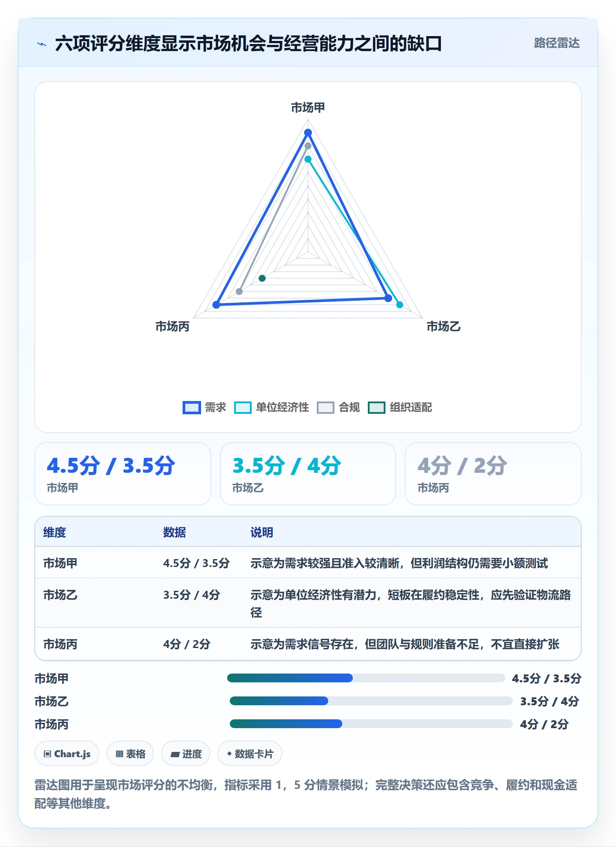
Task: Open the 4.5分 / 3.5分 市场甲 stat card
Action: click(123, 474)
